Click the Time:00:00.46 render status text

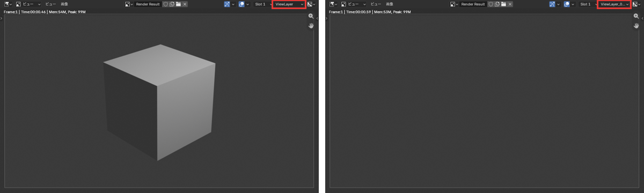click(x=33, y=12)
